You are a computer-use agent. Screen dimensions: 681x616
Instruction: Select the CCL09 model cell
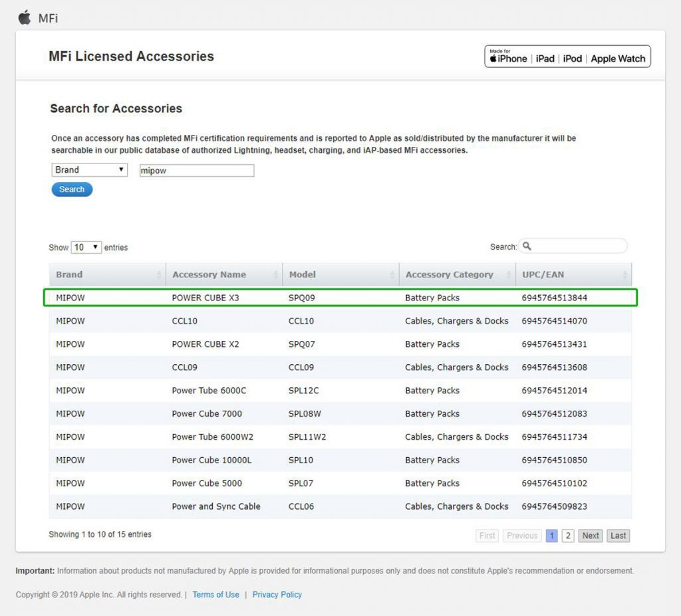coord(301,367)
